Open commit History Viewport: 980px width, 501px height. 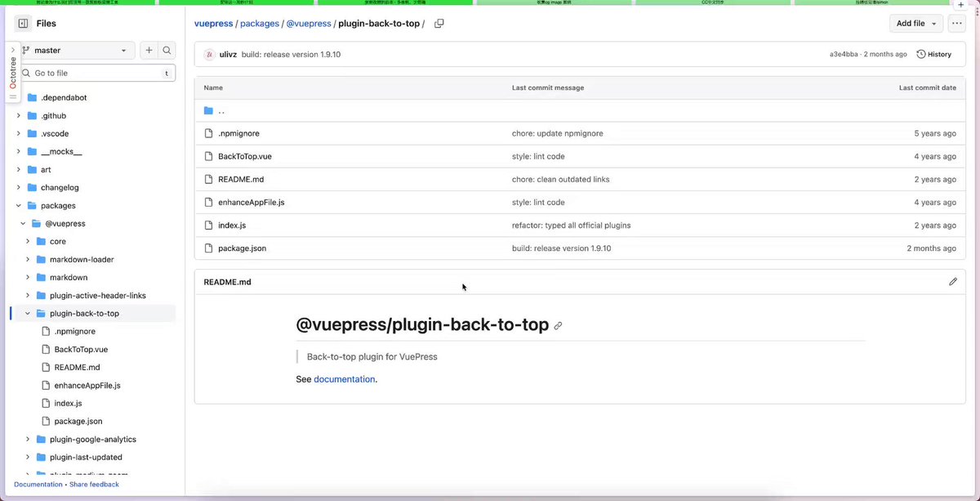933,54
